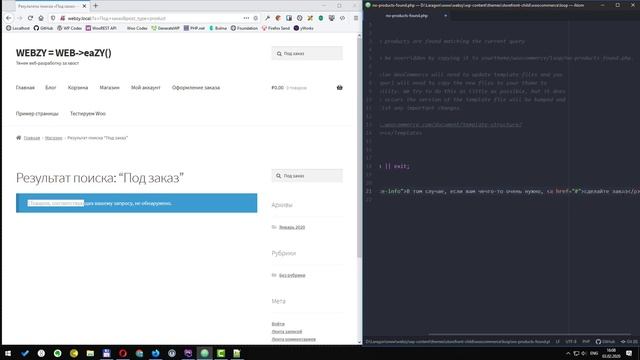Click the Войти link in Meta

278,324
